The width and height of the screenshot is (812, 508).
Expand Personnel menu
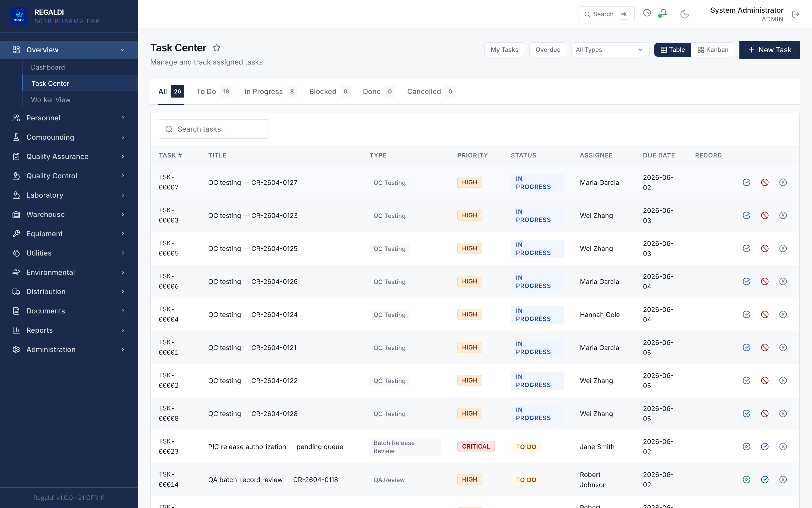(69, 118)
